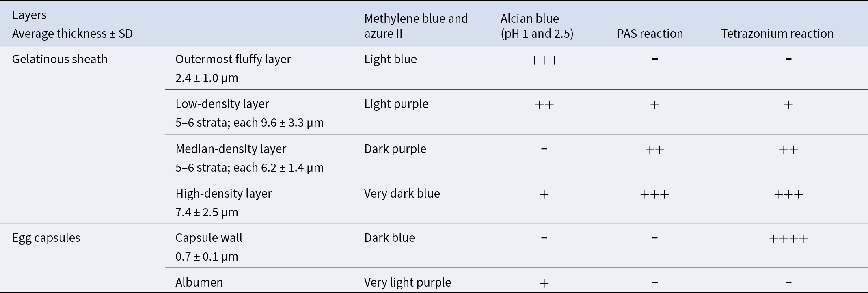
Task: Click the "Outermost fluffy layer" cell
Action: (233, 59)
